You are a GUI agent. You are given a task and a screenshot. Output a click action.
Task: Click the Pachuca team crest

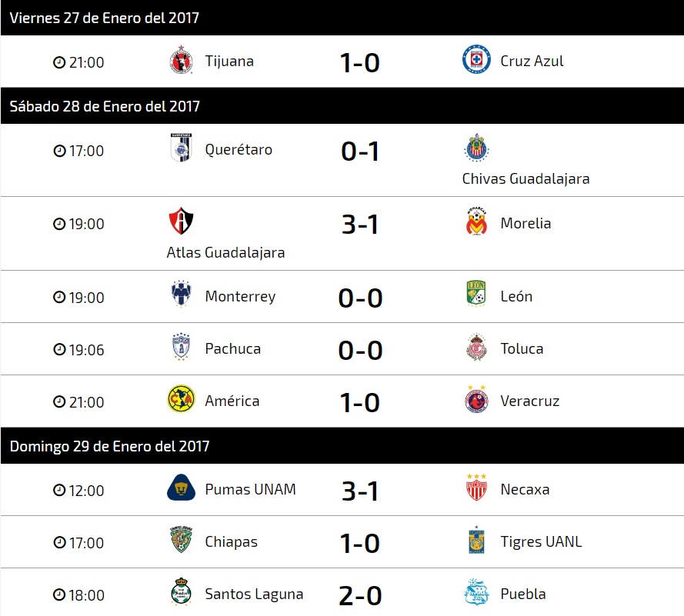click(181, 347)
